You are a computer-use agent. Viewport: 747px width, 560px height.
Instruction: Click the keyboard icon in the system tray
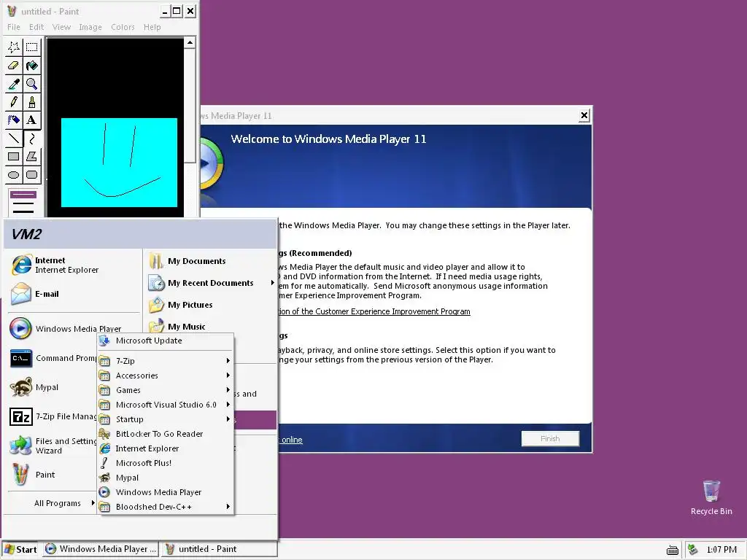tap(672, 550)
